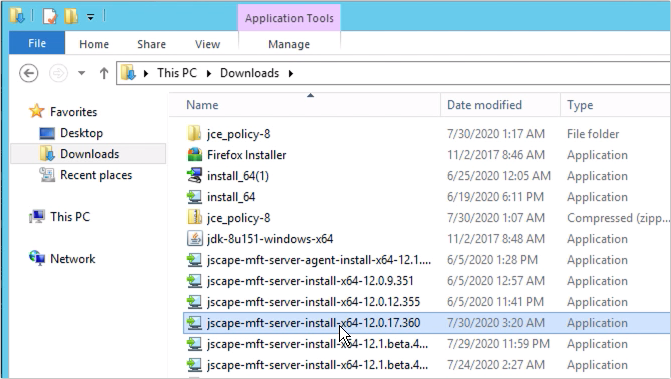Select jscape-mft-server-install-x64-12.0.9.351

[x=310, y=281]
